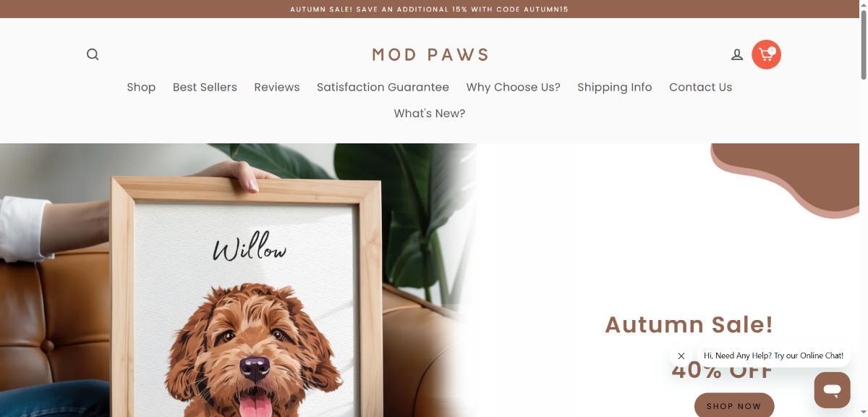Open the chat widget bubble button
This screenshot has width=868, height=417.
pos(832,390)
